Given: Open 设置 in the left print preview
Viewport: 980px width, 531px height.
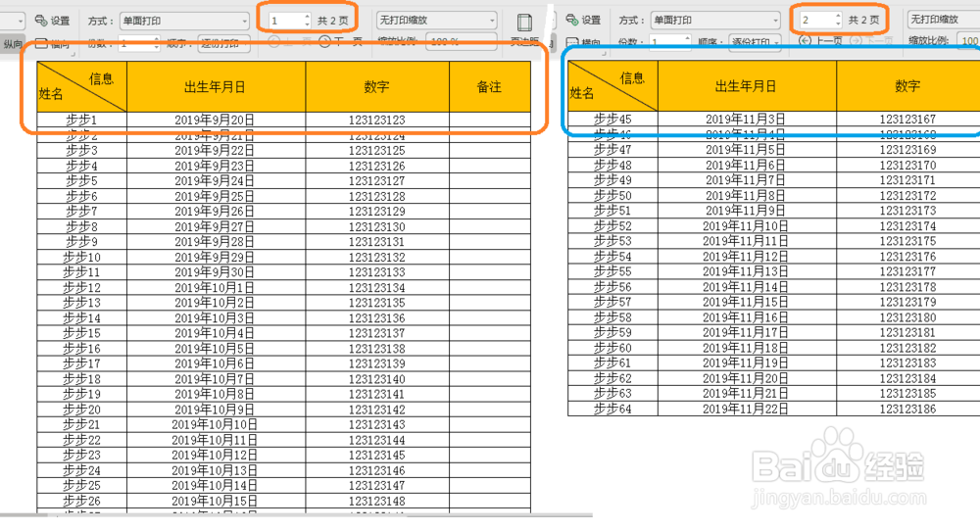Looking at the screenshot, I should point(53,21).
